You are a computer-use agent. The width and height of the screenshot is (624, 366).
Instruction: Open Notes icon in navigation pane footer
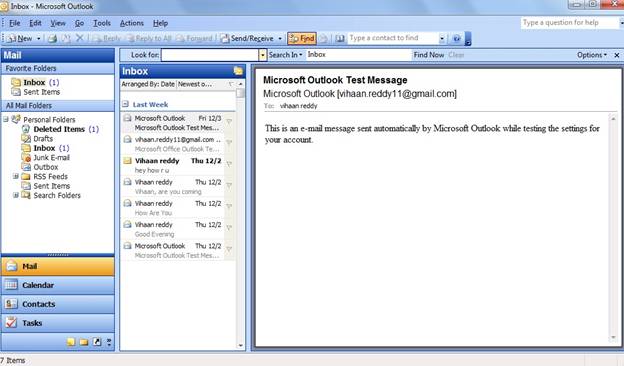click(x=71, y=342)
